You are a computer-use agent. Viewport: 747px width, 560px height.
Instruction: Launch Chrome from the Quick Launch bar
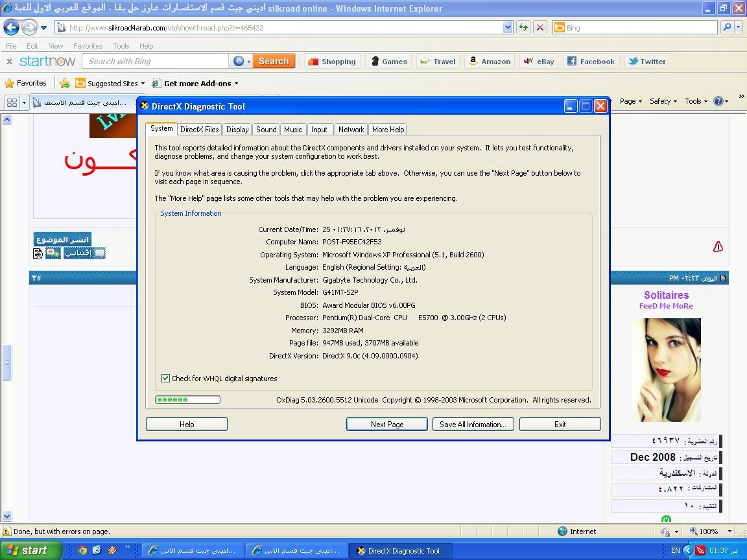point(82,550)
